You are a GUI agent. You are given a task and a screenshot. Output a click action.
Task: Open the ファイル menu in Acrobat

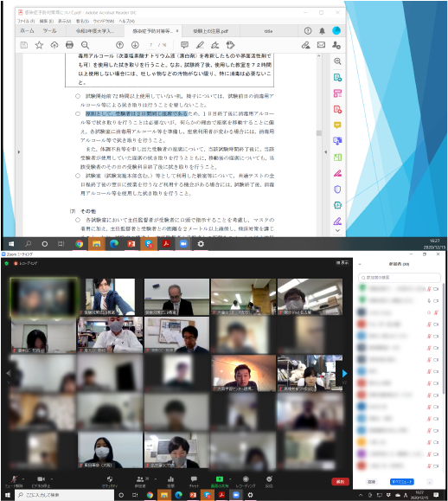pyautogui.click(x=26, y=21)
